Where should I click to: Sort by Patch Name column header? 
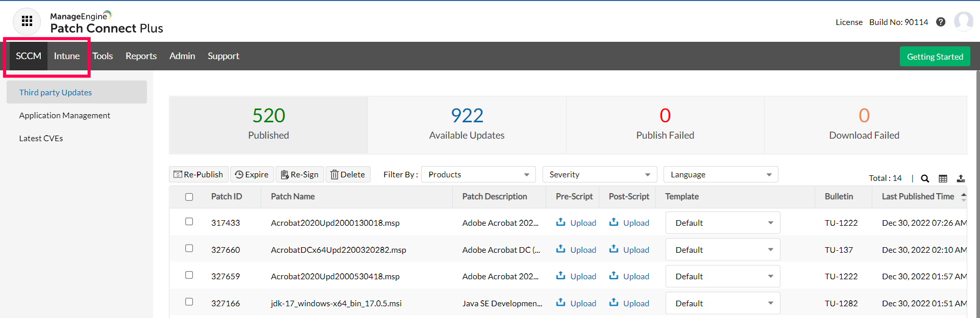293,197
